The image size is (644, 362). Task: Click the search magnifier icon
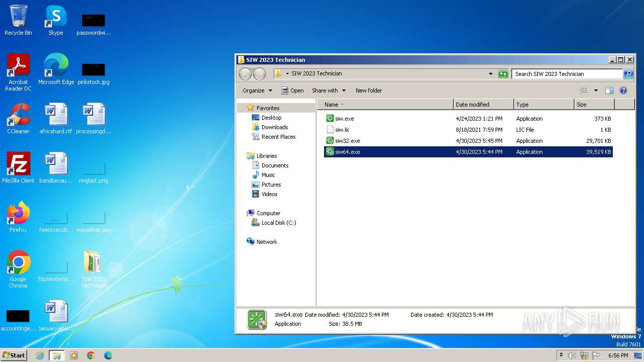pyautogui.click(x=628, y=74)
